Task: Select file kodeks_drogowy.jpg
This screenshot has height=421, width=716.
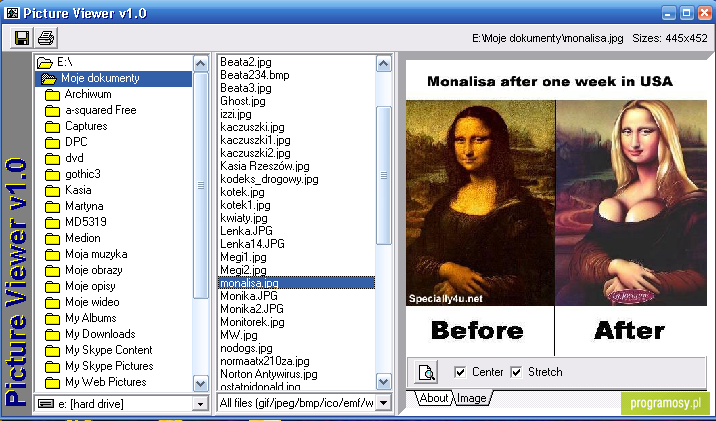Action: coord(269,179)
